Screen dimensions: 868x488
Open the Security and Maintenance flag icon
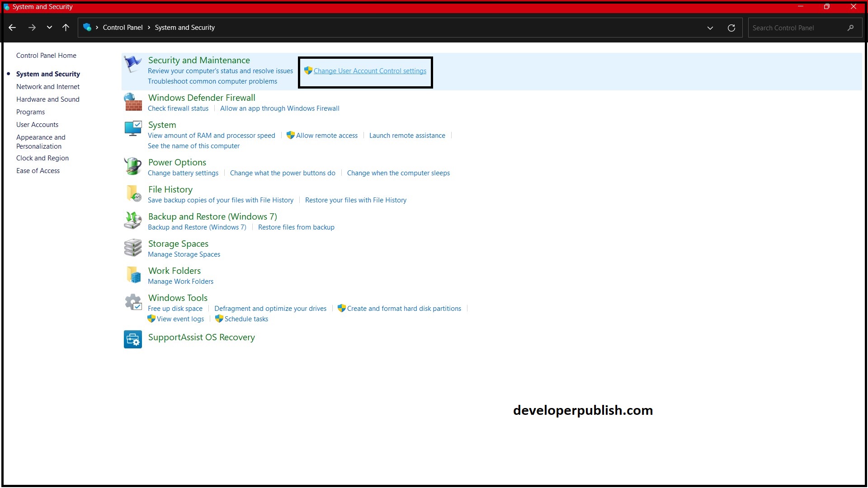click(132, 64)
